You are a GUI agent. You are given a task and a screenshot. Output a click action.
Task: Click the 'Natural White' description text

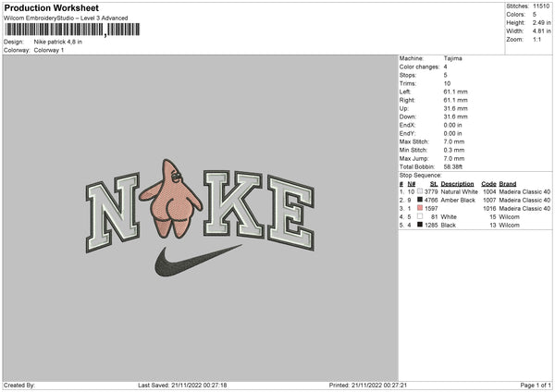(x=459, y=191)
